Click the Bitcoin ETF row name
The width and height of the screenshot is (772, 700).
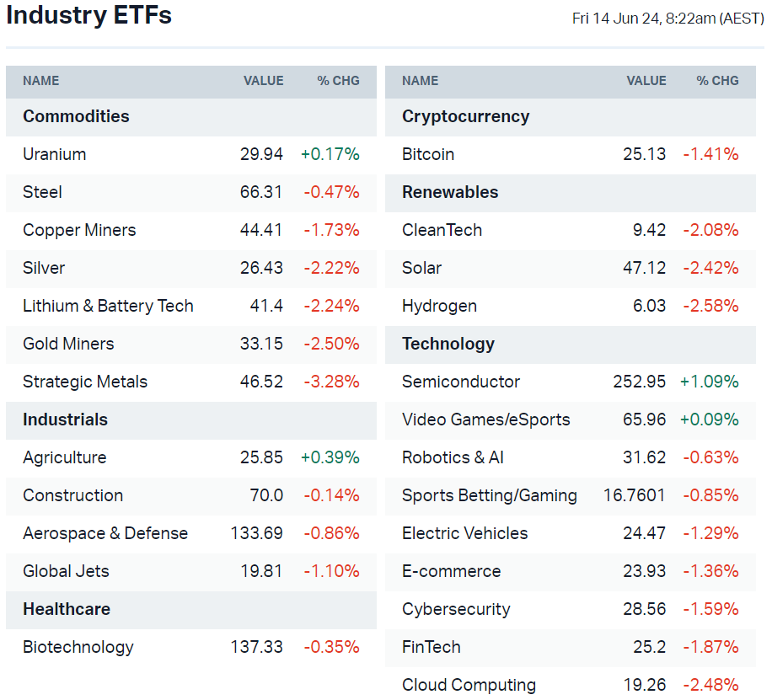coord(428,154)
